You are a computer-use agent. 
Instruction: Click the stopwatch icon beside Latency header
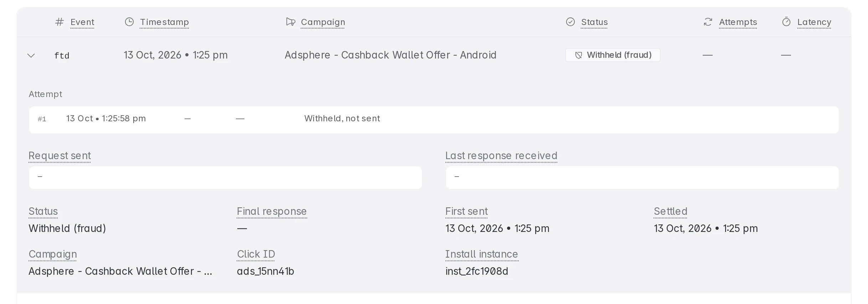(x=786, y=22)
